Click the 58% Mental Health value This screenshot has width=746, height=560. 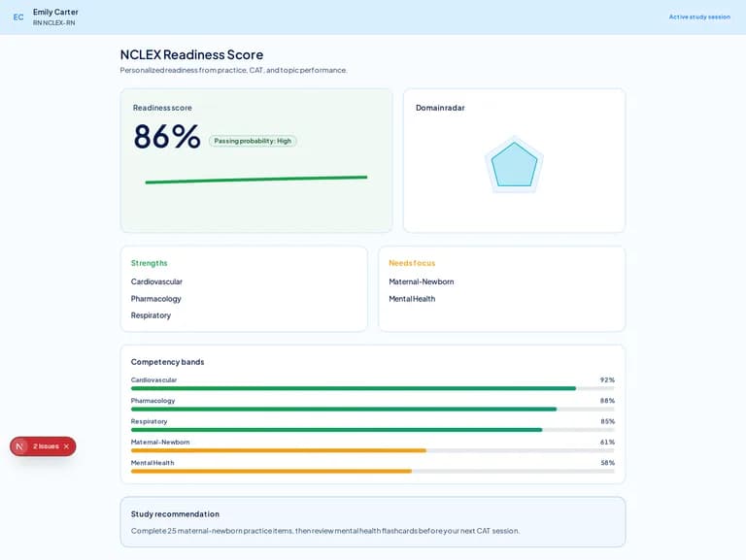pyautogui.click(x=607, y=463)
